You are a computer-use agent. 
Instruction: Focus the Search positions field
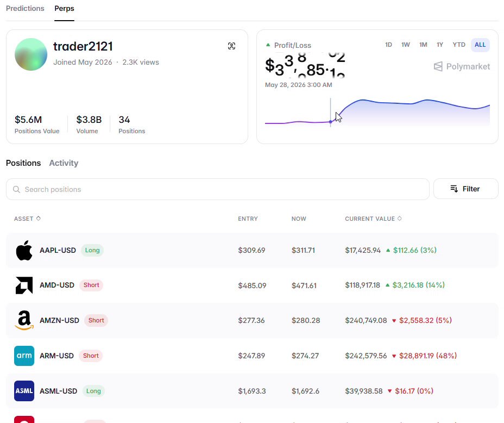218,189
